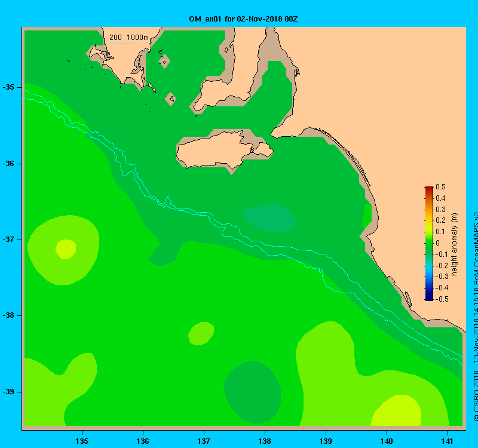Click the 0.1 label on the color bar
The image size is (478, 448).
[x=440, y=232]
